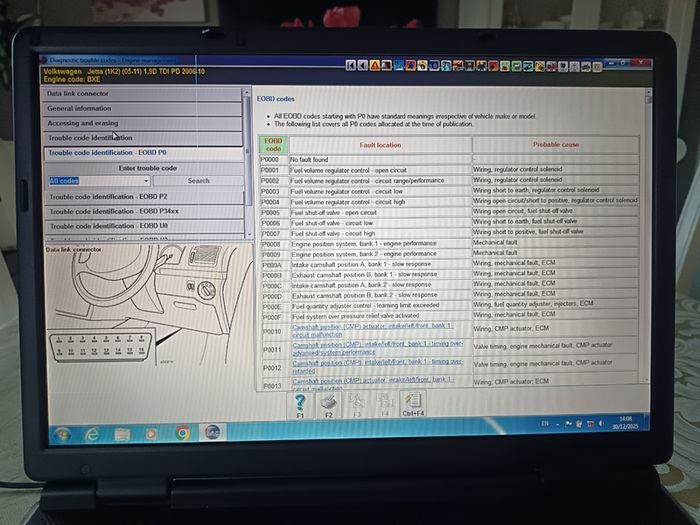Open Trouble code identification - EOBD P34xx
700x525 pixels.
144,212
